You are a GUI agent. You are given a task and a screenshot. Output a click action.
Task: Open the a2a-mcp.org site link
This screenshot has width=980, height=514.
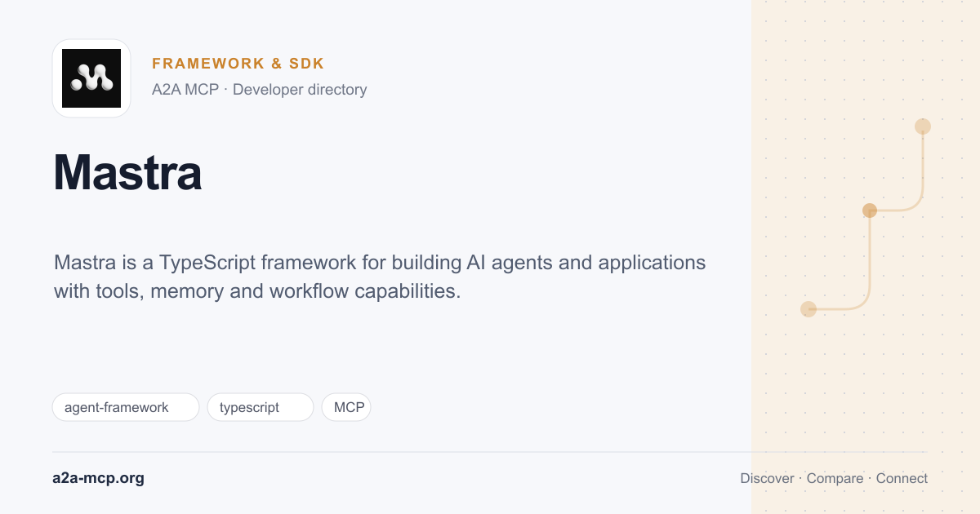coord(98,478)
